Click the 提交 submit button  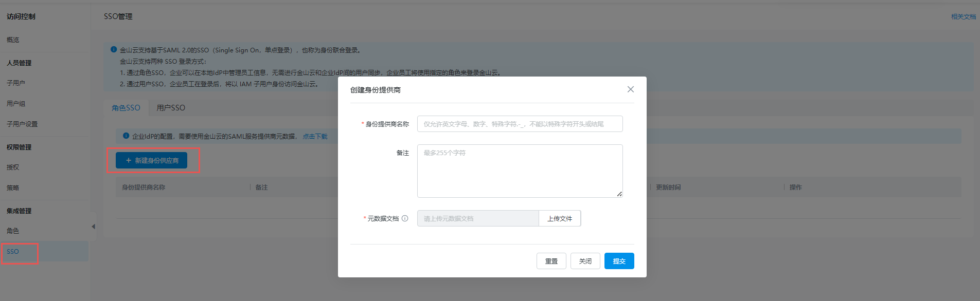[619, 261]
